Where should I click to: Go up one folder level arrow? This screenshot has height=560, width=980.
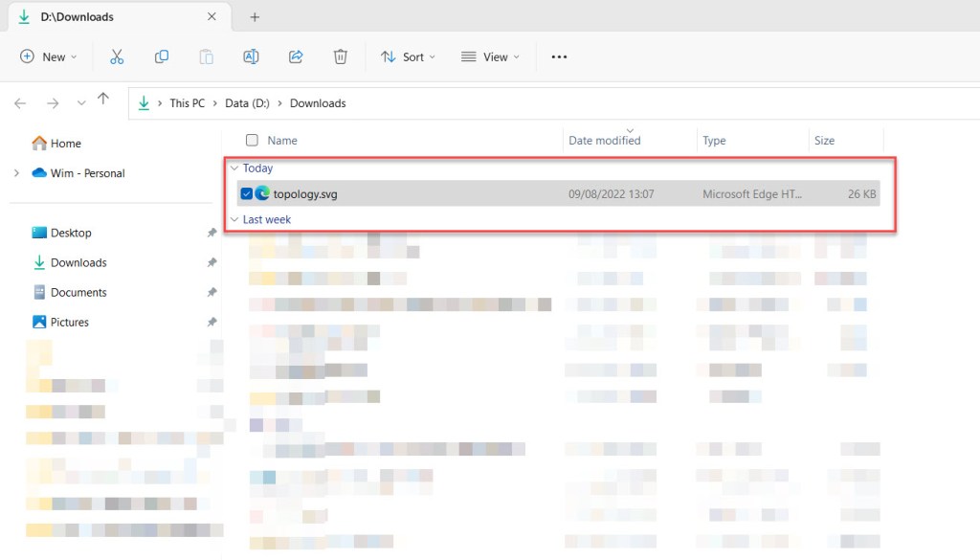click(x=103, y=100)
